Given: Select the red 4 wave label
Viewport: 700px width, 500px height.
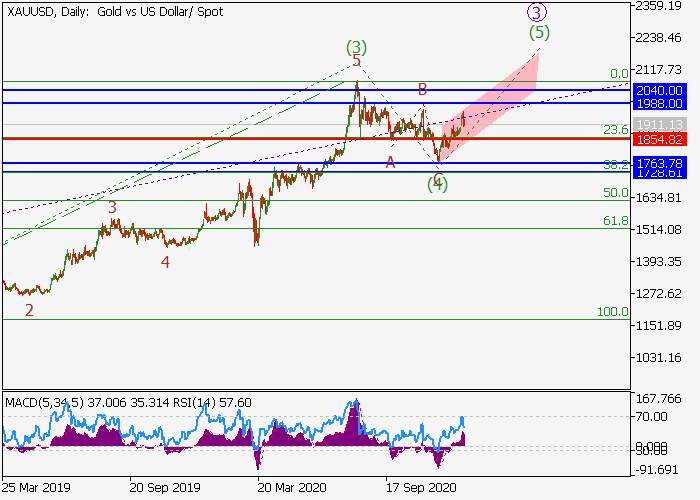Looking at the screenshot, I should click(165, 262).
